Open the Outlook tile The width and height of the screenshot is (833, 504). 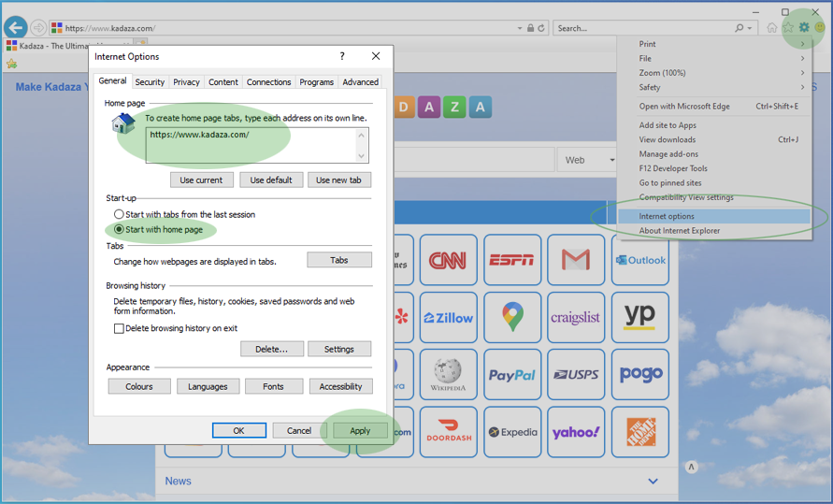coord(640,260)
